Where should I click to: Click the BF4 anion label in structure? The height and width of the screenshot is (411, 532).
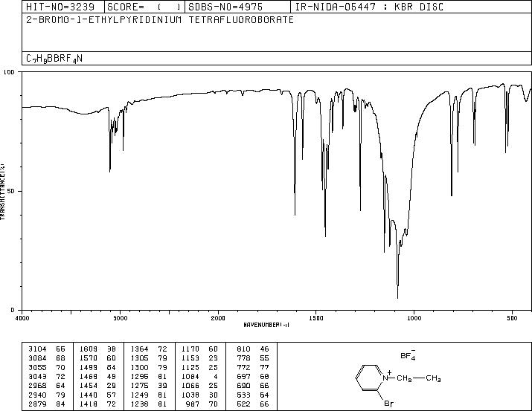408,355
